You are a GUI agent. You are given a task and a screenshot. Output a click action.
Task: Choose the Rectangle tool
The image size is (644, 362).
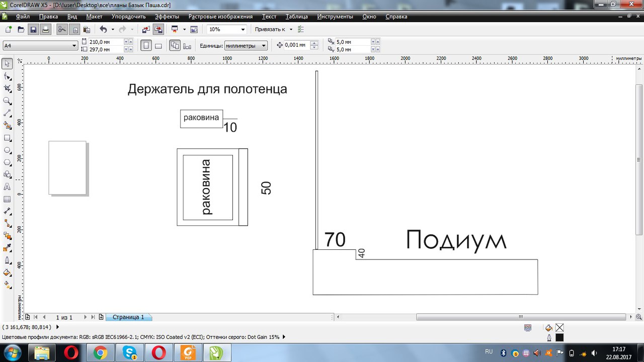(7, 138)
